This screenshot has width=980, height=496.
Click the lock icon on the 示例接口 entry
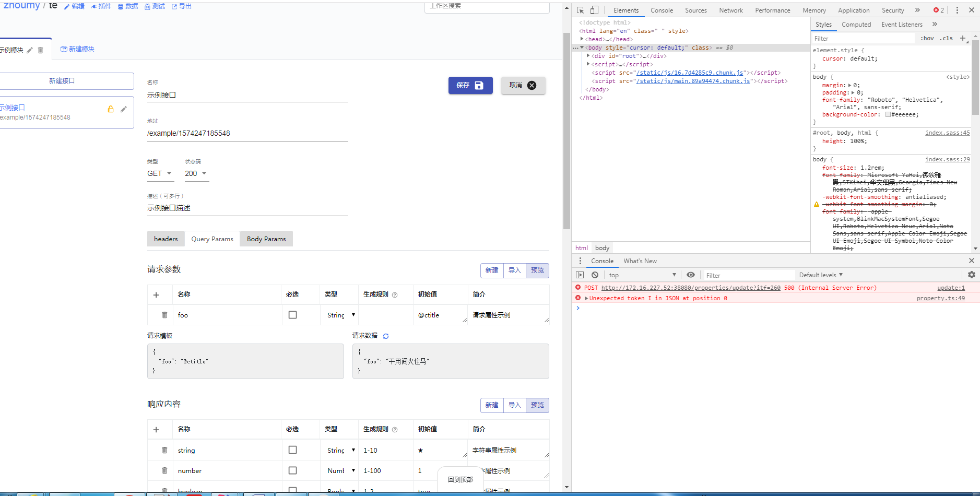click(x=111, y=109)
